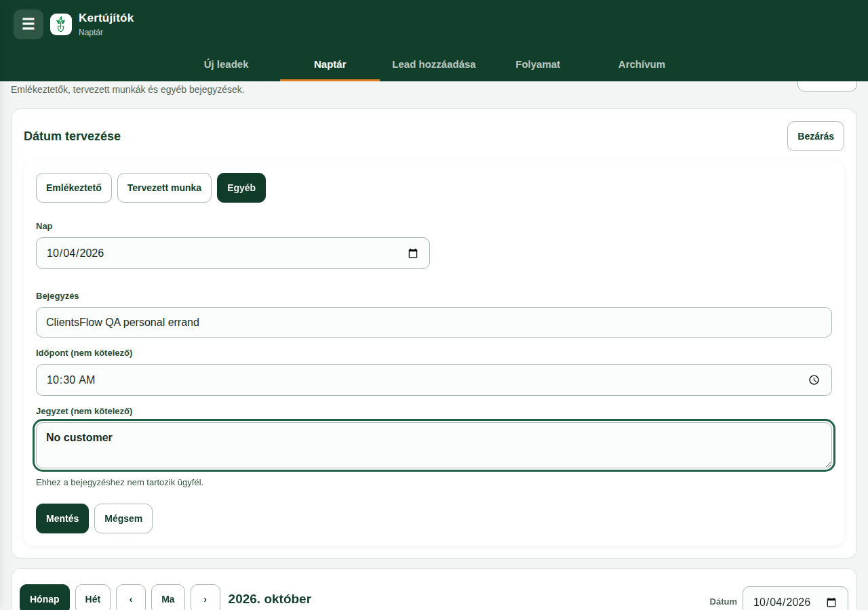
Task: Click the 'Jegyzet (nem kötelező)' label
Action: pos(84,411)
